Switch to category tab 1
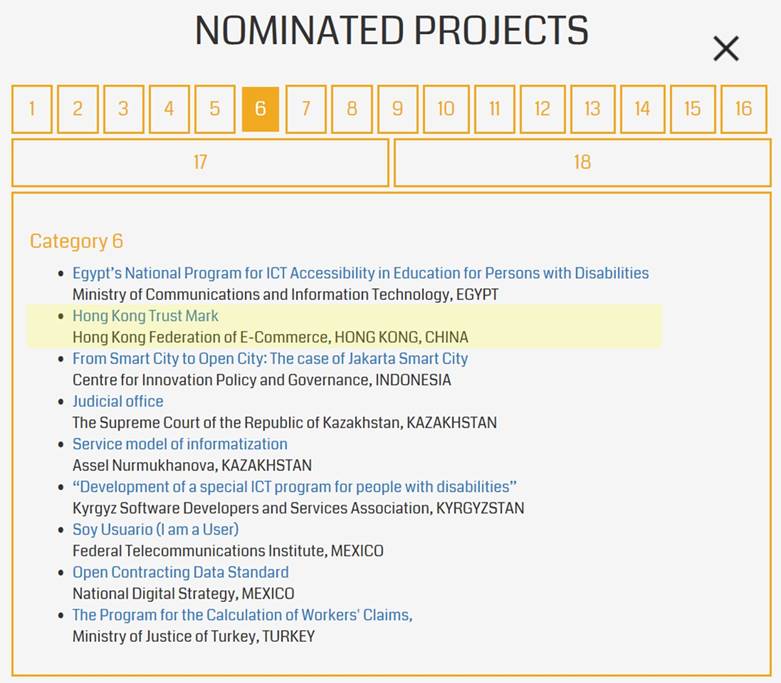Screen dimensions: 781x683 pyautogui.click(x=32, y=109)
